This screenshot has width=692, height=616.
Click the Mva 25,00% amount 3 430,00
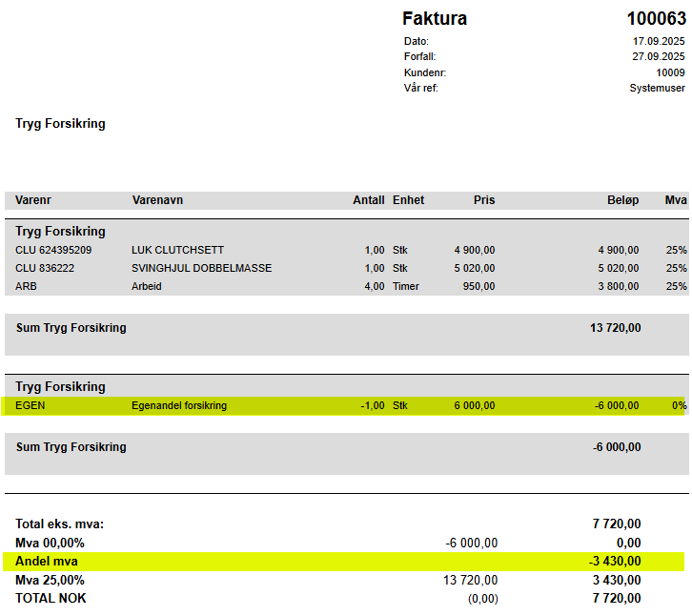[x=617, y=580]
